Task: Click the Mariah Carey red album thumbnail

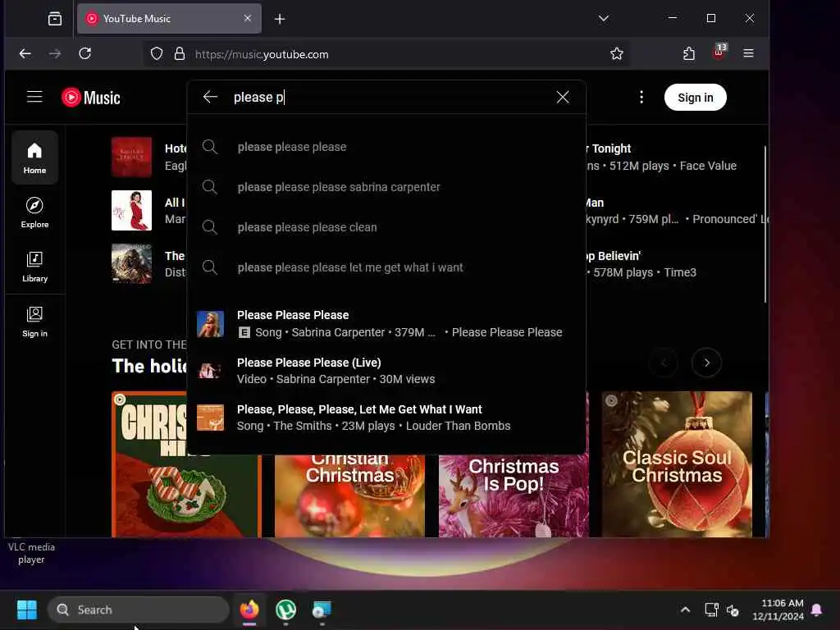Action: tap(131, 210)
